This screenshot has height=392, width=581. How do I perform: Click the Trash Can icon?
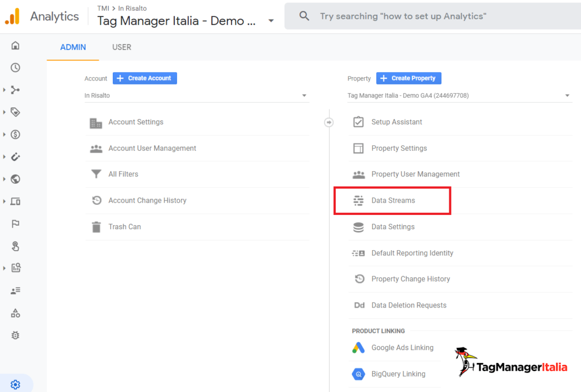pos(96,227)
